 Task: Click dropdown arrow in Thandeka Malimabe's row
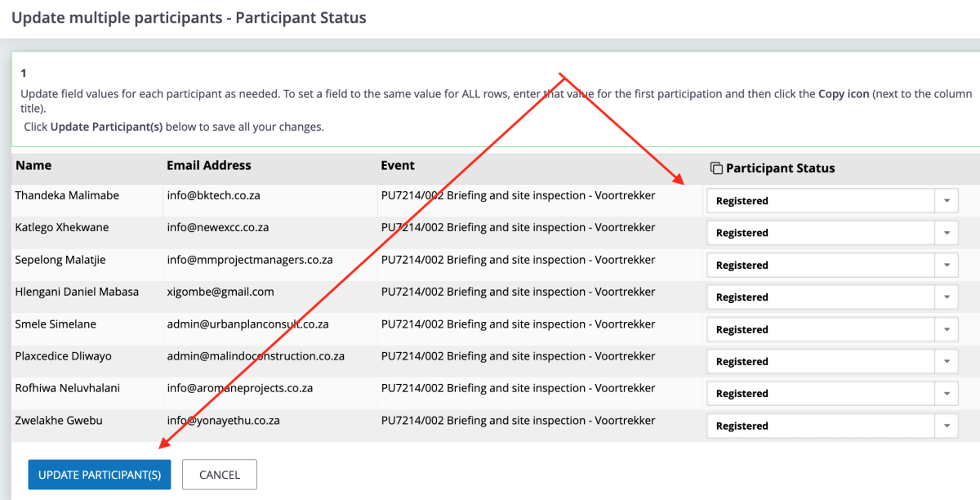947,201
